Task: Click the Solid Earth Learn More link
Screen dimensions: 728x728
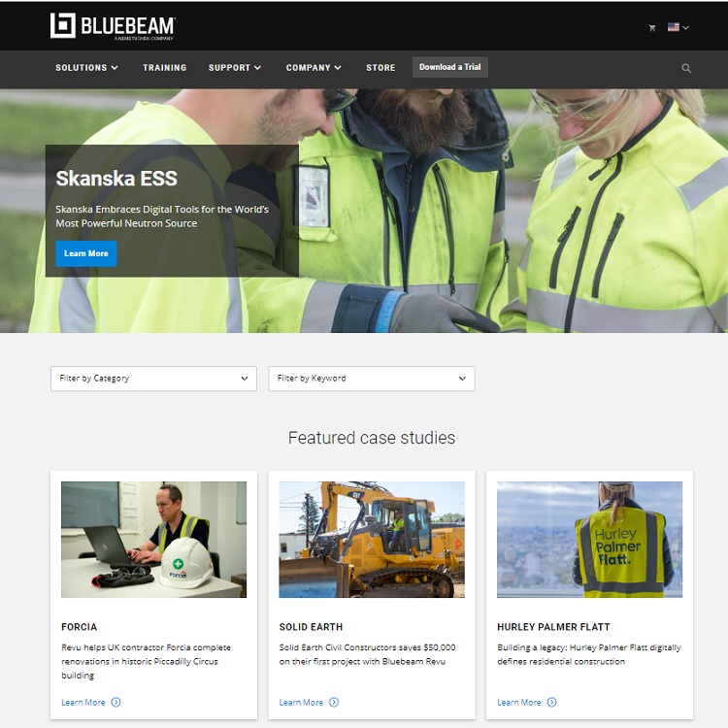Action: point(301,702)
